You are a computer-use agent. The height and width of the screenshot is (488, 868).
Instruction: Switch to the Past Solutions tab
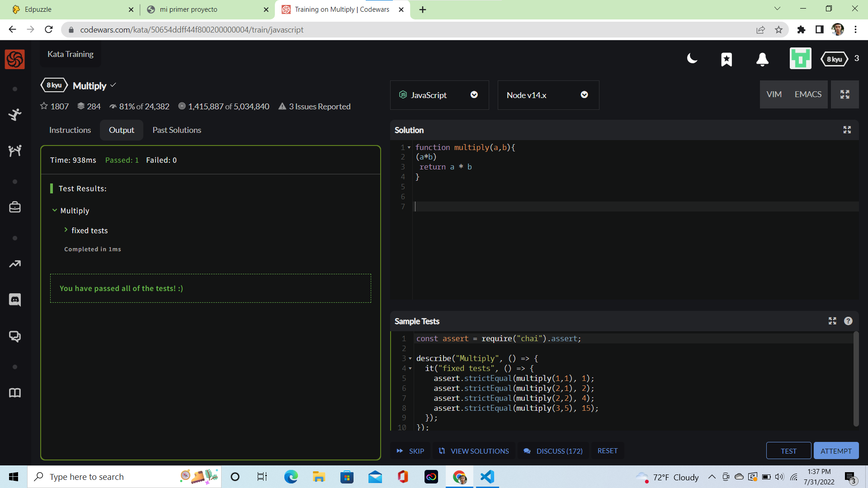click(x=176, y=130)
